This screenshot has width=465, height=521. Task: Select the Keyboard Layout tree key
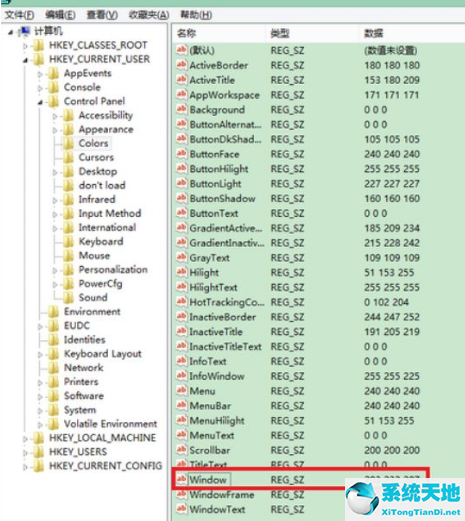point(103,354)
